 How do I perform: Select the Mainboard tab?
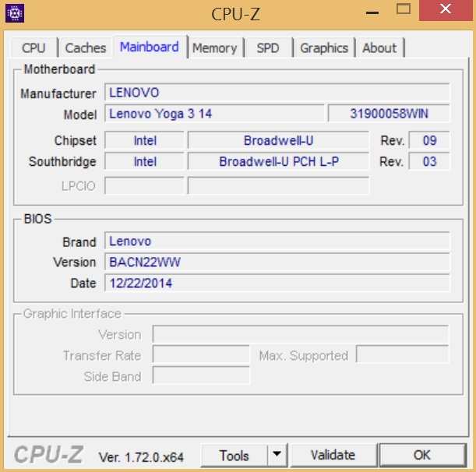(x=150, y=47)
